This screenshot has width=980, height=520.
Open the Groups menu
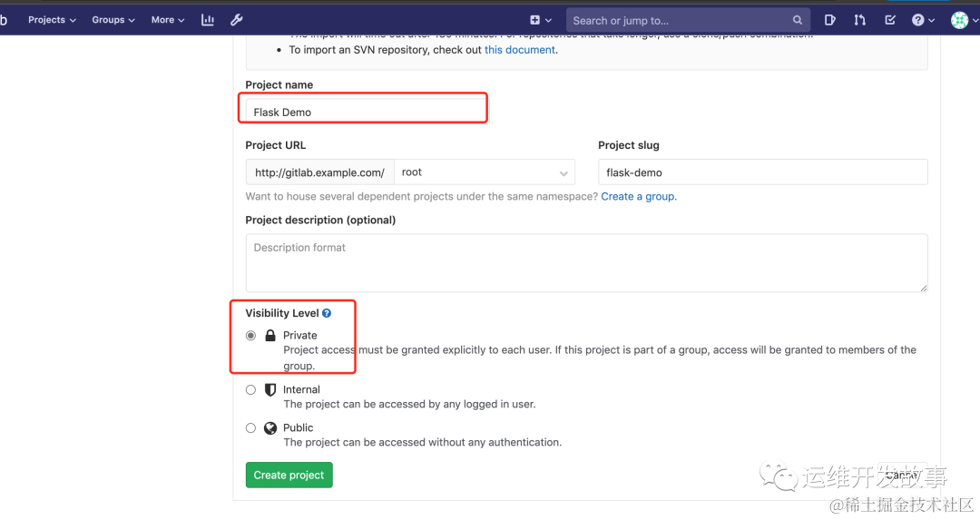tap(113, 20)
